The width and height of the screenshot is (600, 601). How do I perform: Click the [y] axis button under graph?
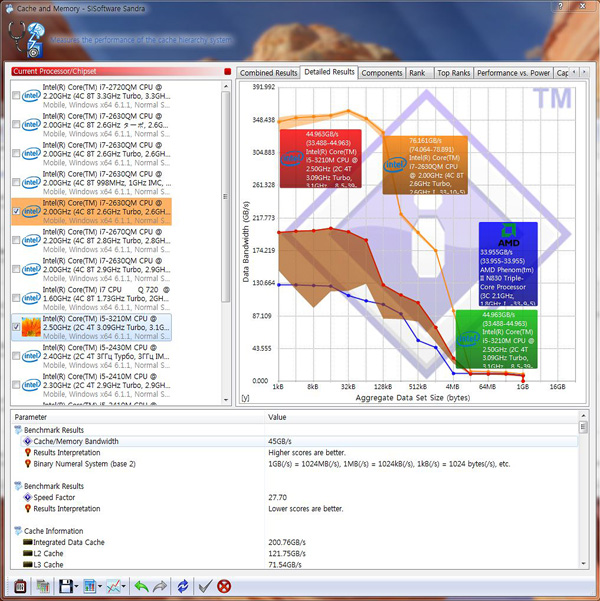coord(245,398)
